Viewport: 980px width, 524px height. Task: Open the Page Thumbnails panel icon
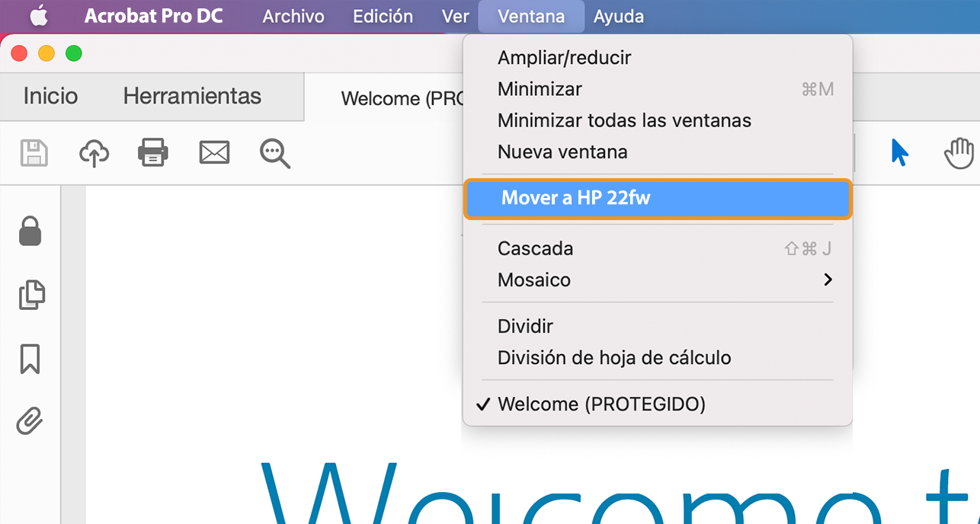[x=30, y=296]
